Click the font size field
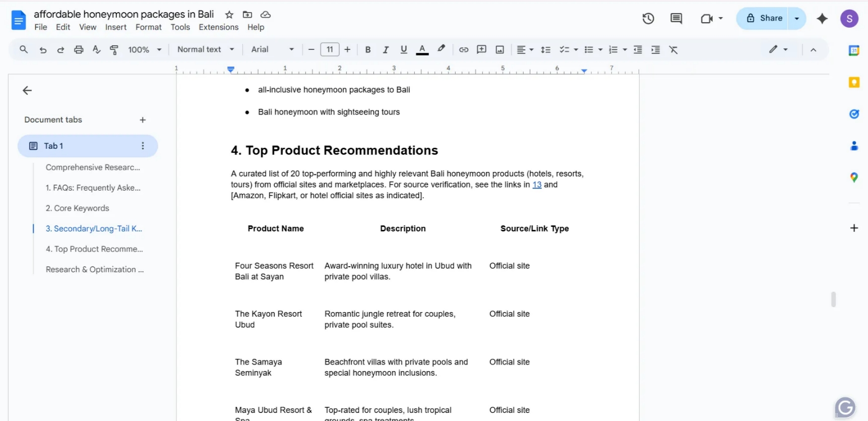The image size is (868, 421). coord(330,49)
